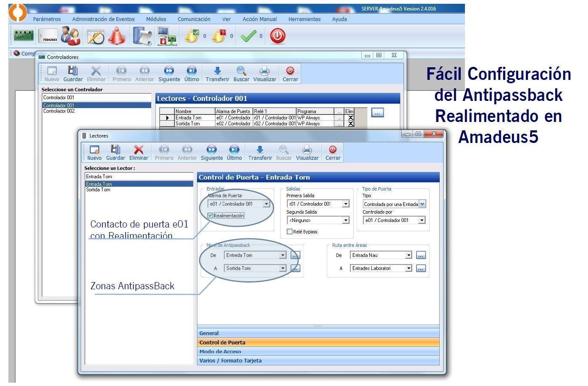
Task: Click Visualizar in the Controladores window toolbar
Action: point(265,74)
